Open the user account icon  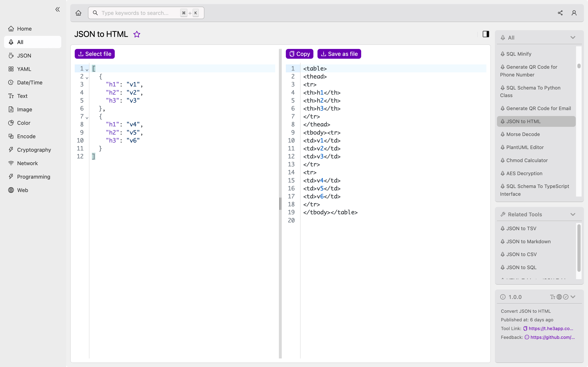click(x=574, y=13)
